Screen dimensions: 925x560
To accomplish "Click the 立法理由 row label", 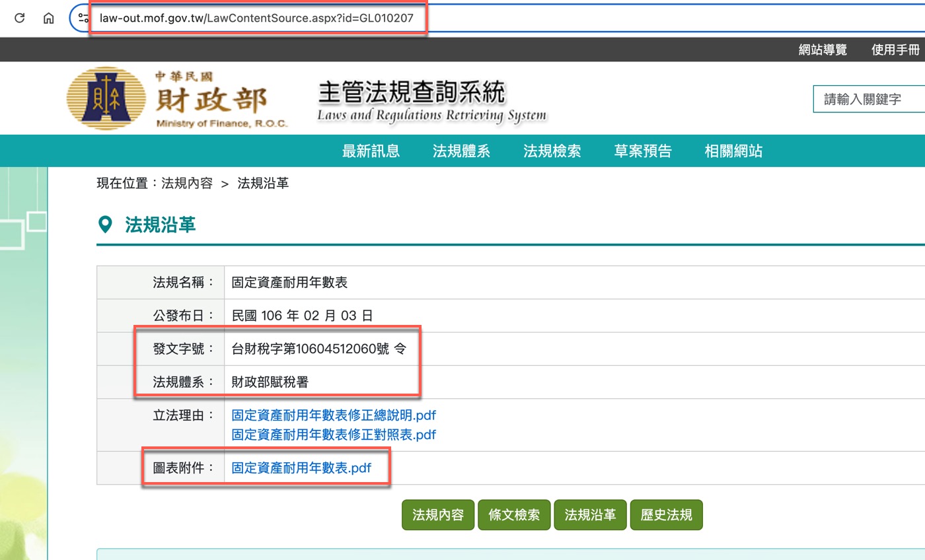I will click(x=184, y=415).
